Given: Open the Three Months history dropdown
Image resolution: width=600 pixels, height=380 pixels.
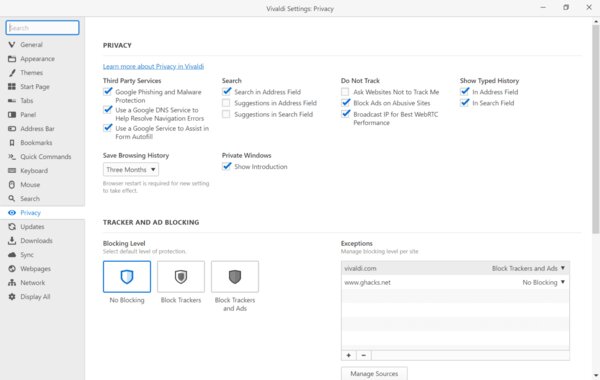Looking at the screenshot, I should click(131, 170).
